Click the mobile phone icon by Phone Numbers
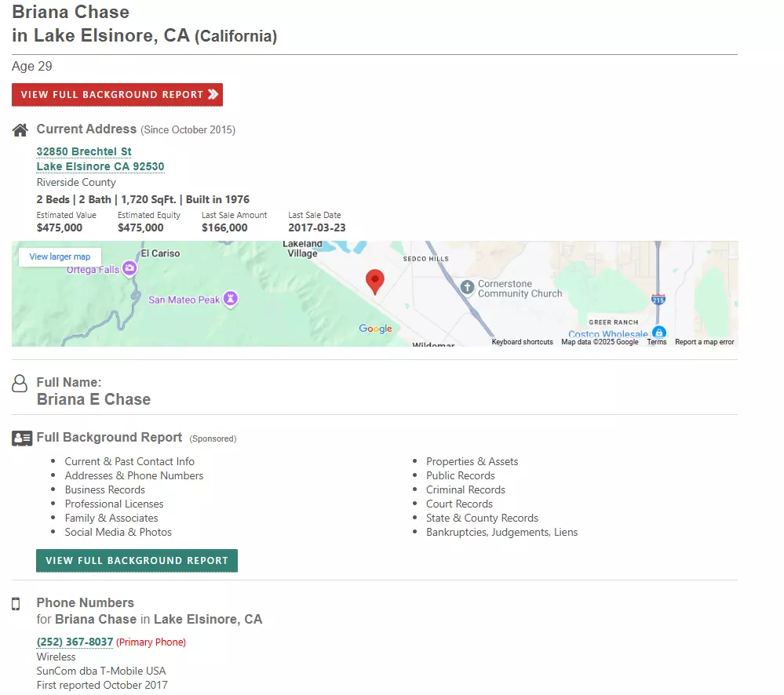The image size is (784, 695). [16, 604]
